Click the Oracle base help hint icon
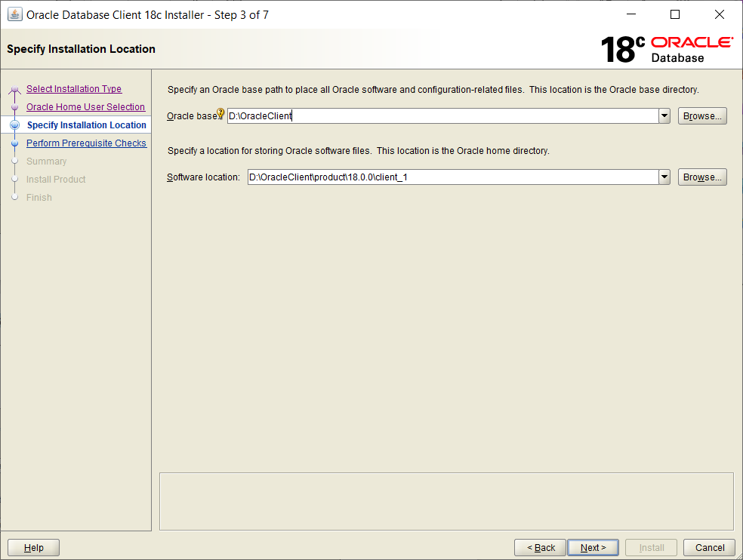 tap(220, 113)
